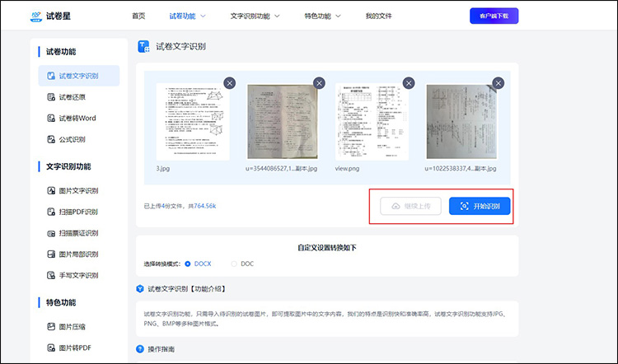The height and width of the screenshot is (364, 618).
Task: Open 扫描PDF识别 sidebar icon
Action: [51, 212]
